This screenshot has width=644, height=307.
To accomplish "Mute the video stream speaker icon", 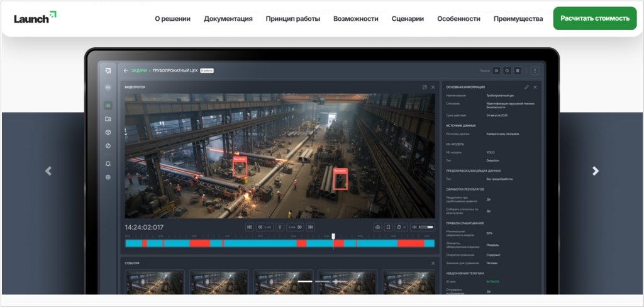I will pyautogui.click(x=414, y=227).
